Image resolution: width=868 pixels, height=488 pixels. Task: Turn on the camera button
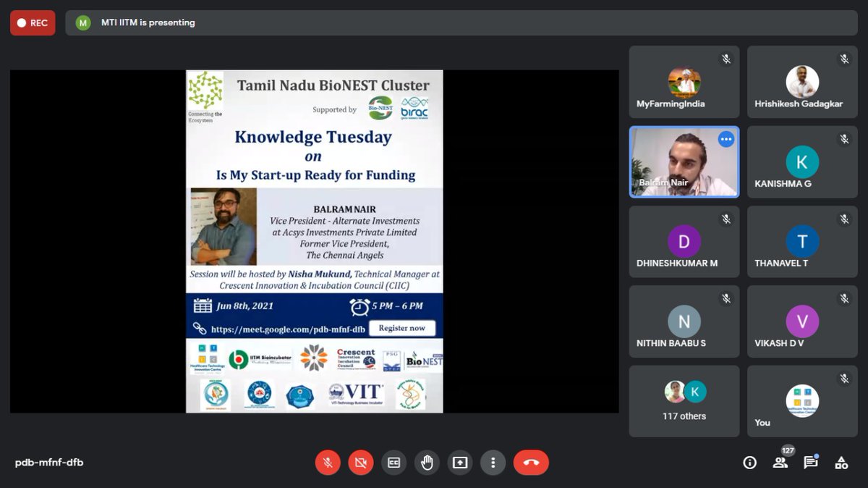click(361, 463)
